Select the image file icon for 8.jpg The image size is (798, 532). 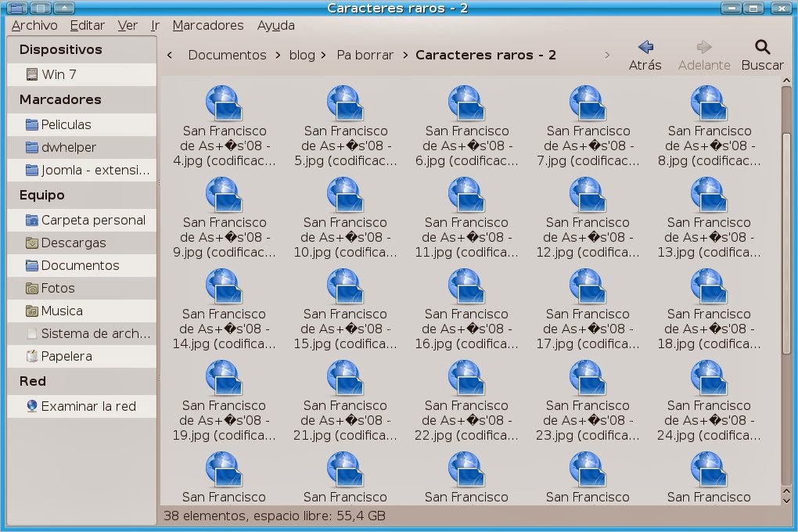(709, 103)
